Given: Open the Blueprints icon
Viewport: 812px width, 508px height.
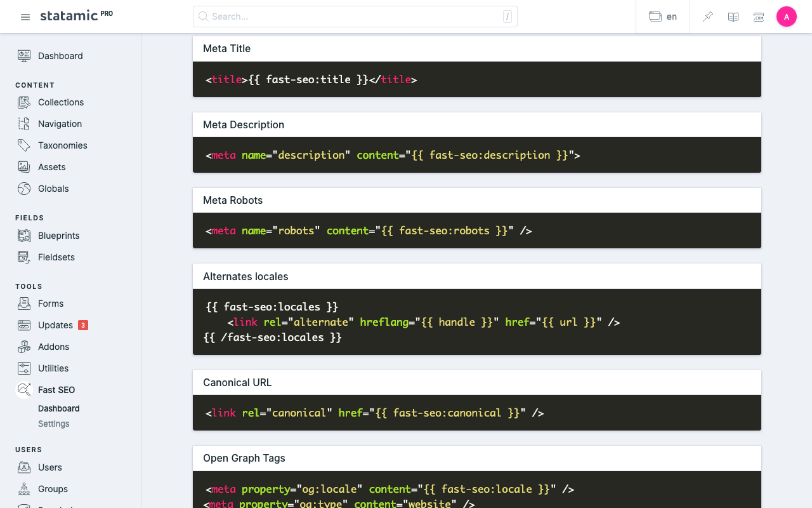Looking at the screenshot, I should pos(24,236).
